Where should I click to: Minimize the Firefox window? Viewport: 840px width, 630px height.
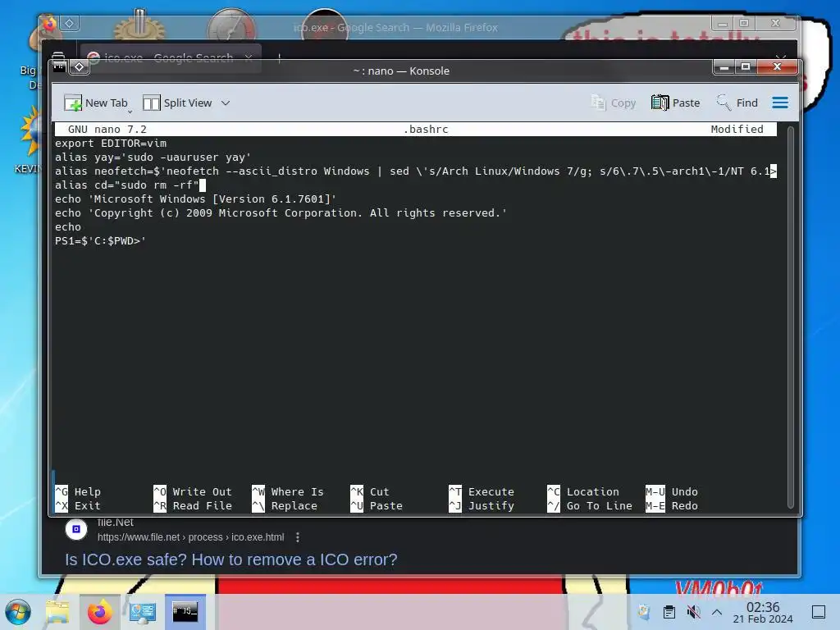click(723, 23)
